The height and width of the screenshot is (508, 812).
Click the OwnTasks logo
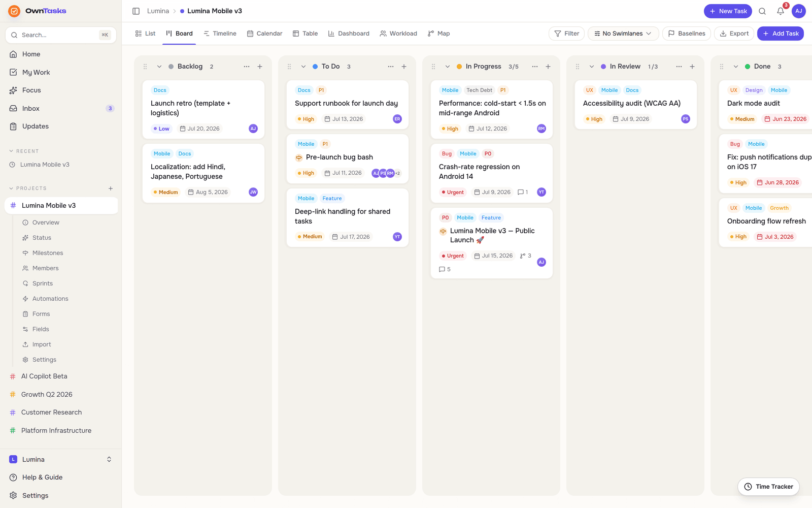(x=38, y=11)
